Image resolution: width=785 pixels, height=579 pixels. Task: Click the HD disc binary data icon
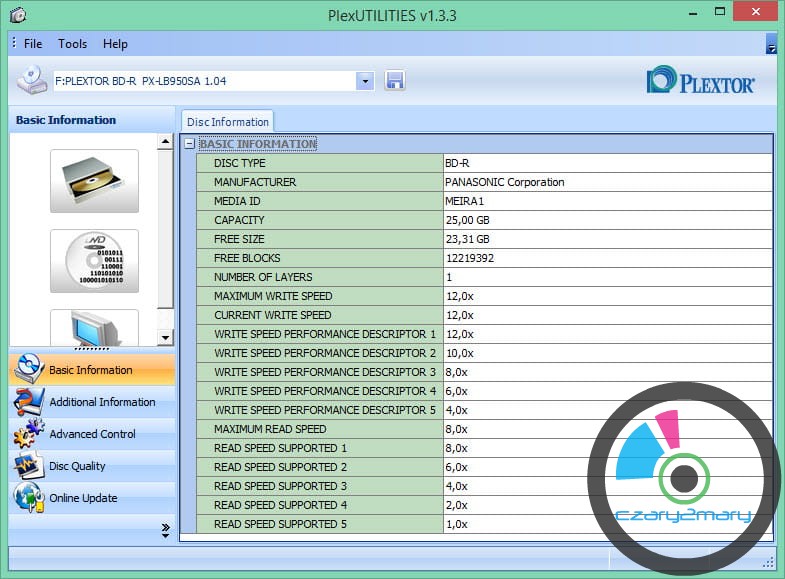(x=94, y=261)
